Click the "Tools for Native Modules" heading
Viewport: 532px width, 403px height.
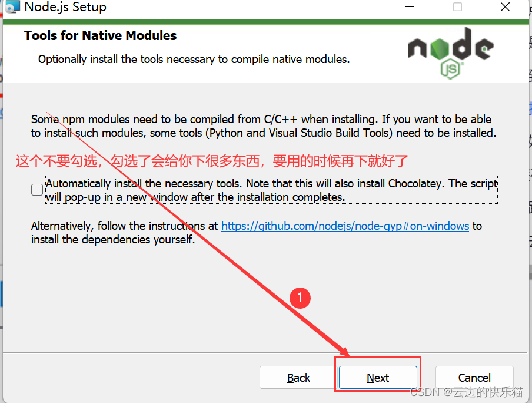(99, 35)
